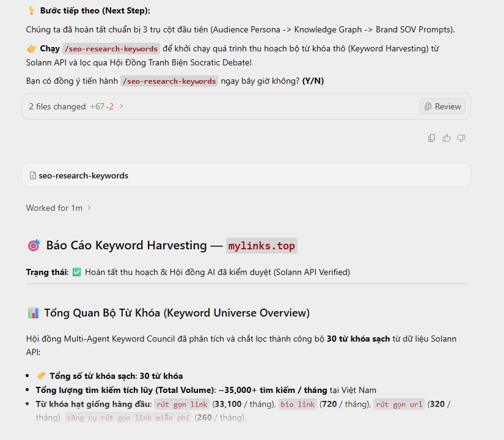Click the 'công cụ rút gọn link miễn phí' tag

pos(128,418)
